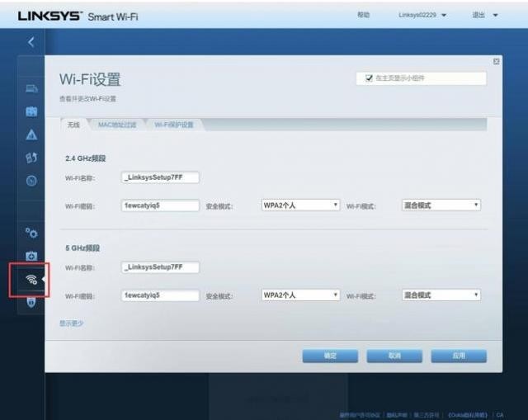Click the CA link in footer
The width and height of the screenshot is (528, 420).
(x=500, y=415)
